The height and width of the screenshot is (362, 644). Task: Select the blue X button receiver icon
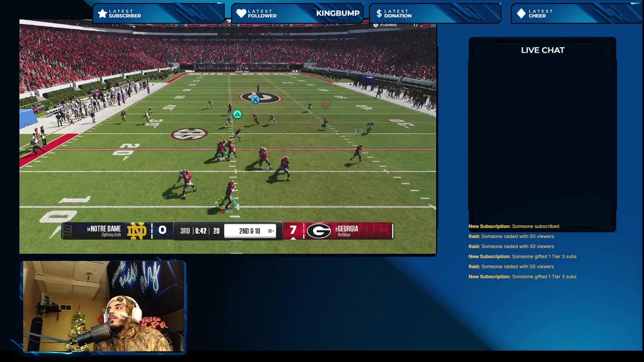[x=255, y=100]
